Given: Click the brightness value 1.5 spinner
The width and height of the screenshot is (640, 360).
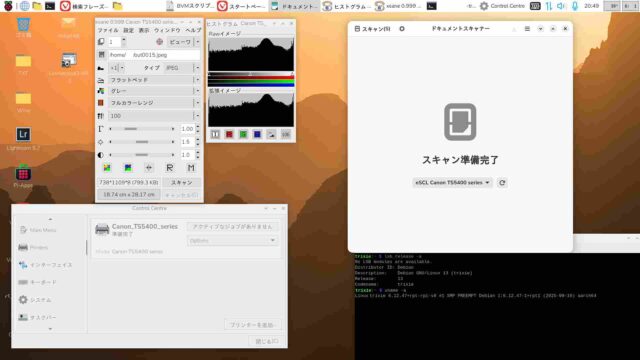Looking at the screenshot, I should pyautogui.click(x=190, y=142).
